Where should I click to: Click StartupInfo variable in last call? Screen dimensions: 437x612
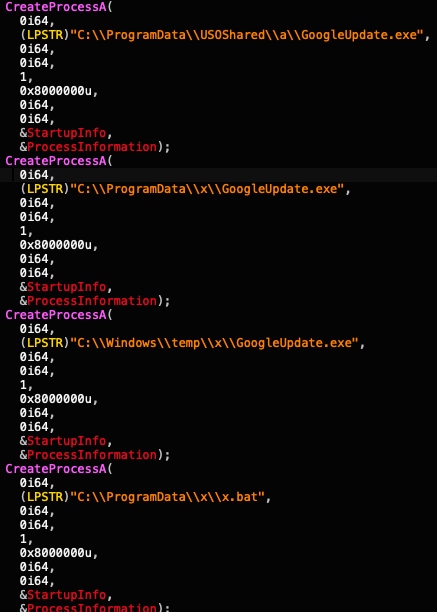pos(66,595)
